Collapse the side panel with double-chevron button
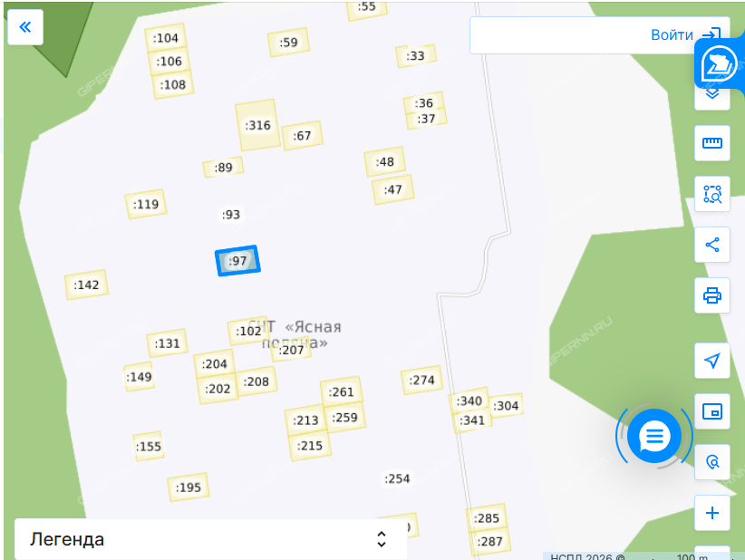Image resolution: width=745 pixels, height=560 pixels. [x=25, y=27]
